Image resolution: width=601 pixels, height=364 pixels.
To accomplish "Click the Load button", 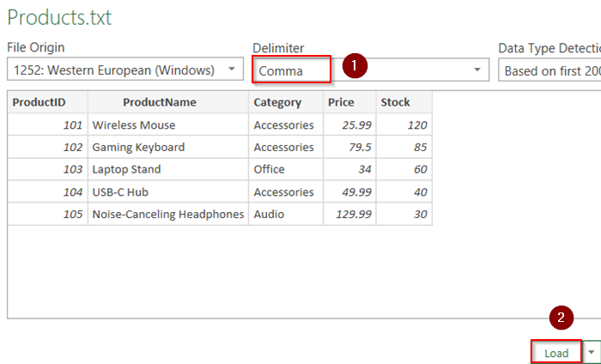I will coord(556,352).
